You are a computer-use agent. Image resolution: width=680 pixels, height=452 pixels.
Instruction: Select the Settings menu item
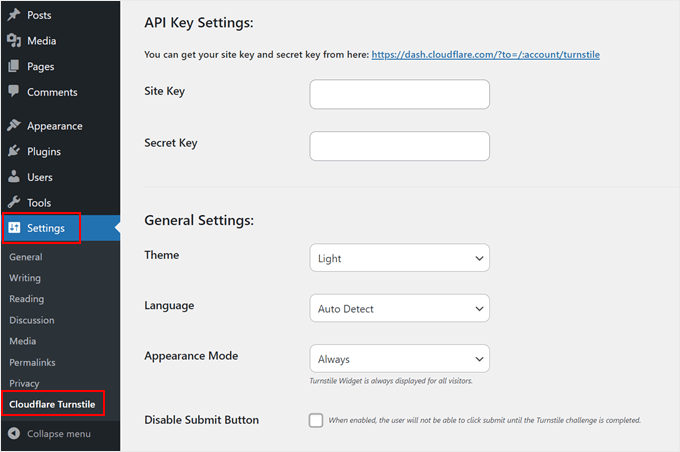[x=60, y=228]
